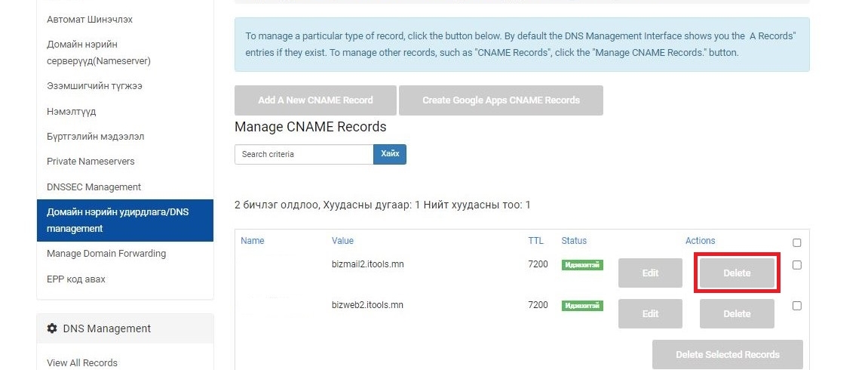868x370 pixels.
Task: Edit the bizmail2.itools.mn record
Action: [650, 273]
